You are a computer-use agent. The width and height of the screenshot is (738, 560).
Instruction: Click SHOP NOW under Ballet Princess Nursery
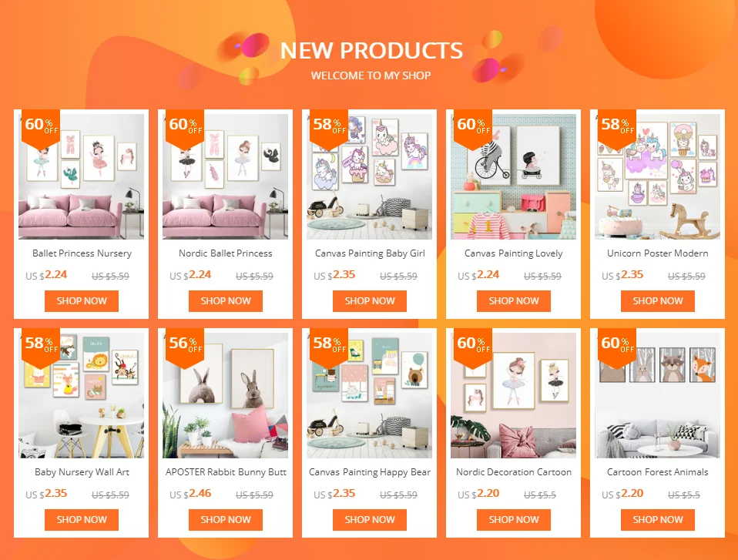82,300
